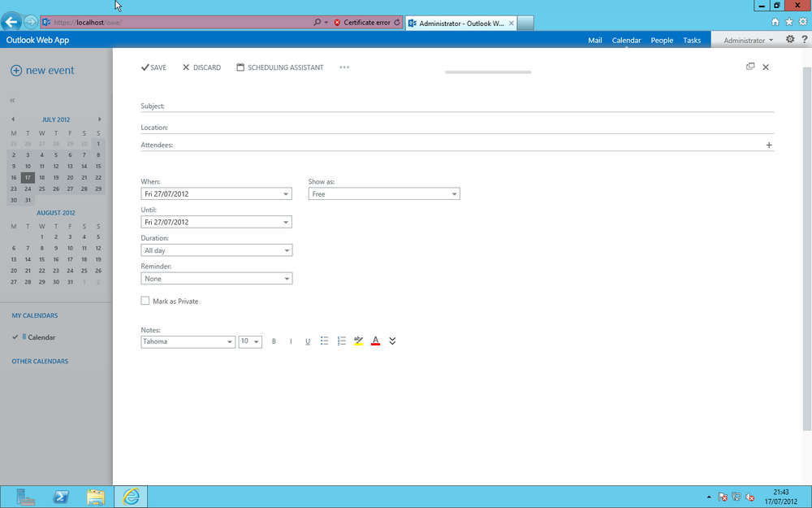
Task: Discard the event draft
Action: click(x=202, y=67)
